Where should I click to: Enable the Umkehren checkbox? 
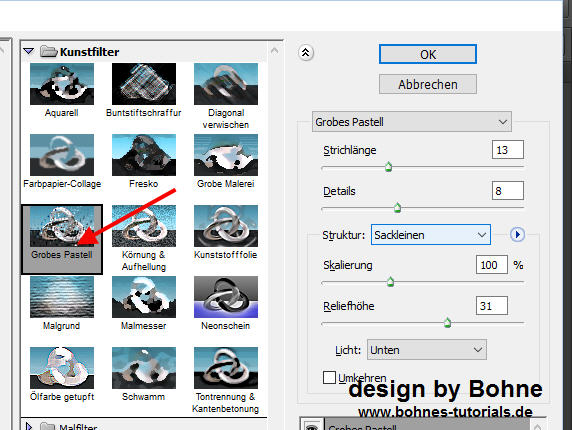pos(329,377)
